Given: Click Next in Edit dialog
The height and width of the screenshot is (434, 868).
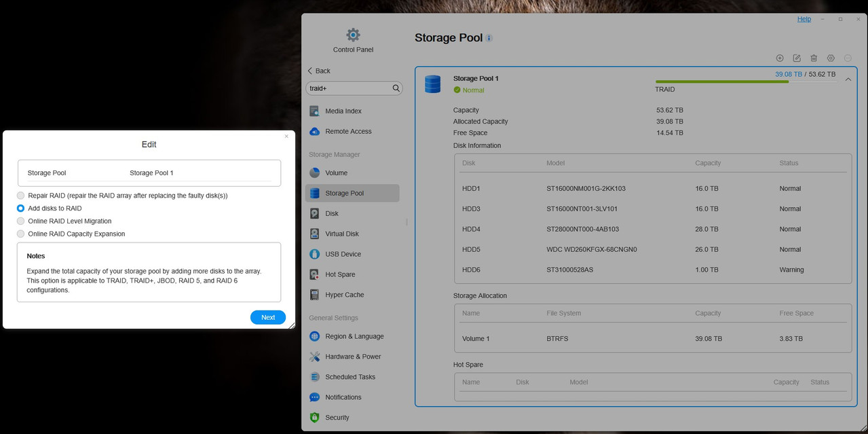Looking at the screenshot, I should click(268, 317).
